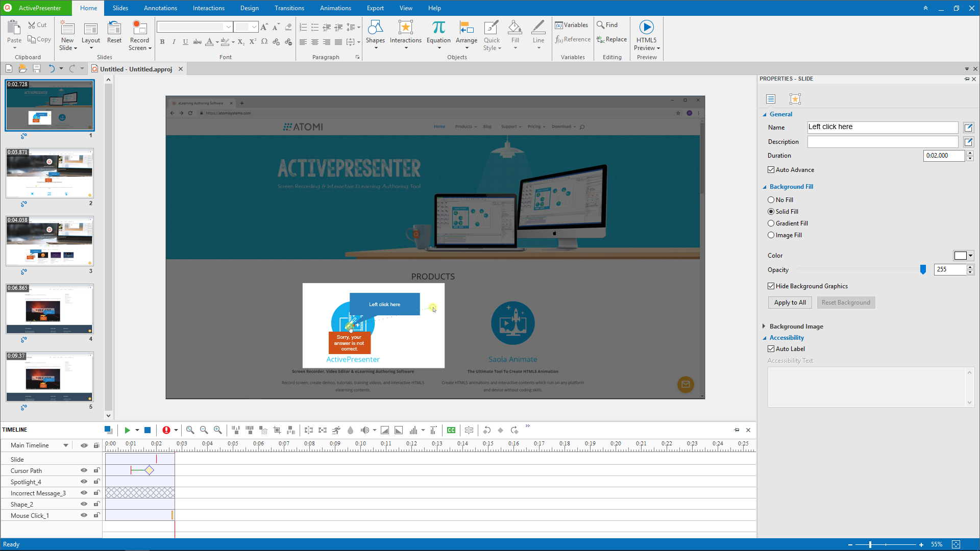Select the Gradient Fill option

[771, 223]
